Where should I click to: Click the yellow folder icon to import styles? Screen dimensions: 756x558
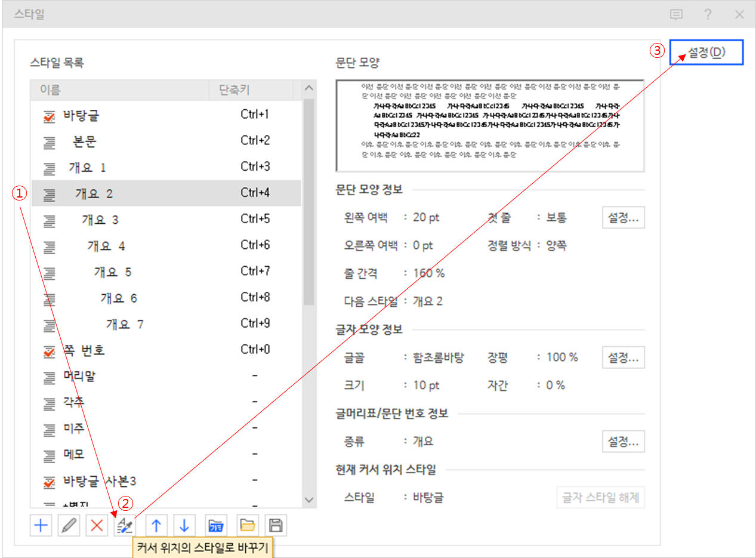pos(247,525)
